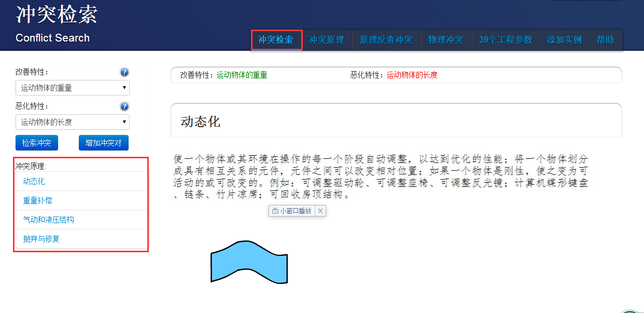This screenshot has width=644, height=313.
Task: Switch to the 冲突检索 tab
Action: tap(276, 40)
